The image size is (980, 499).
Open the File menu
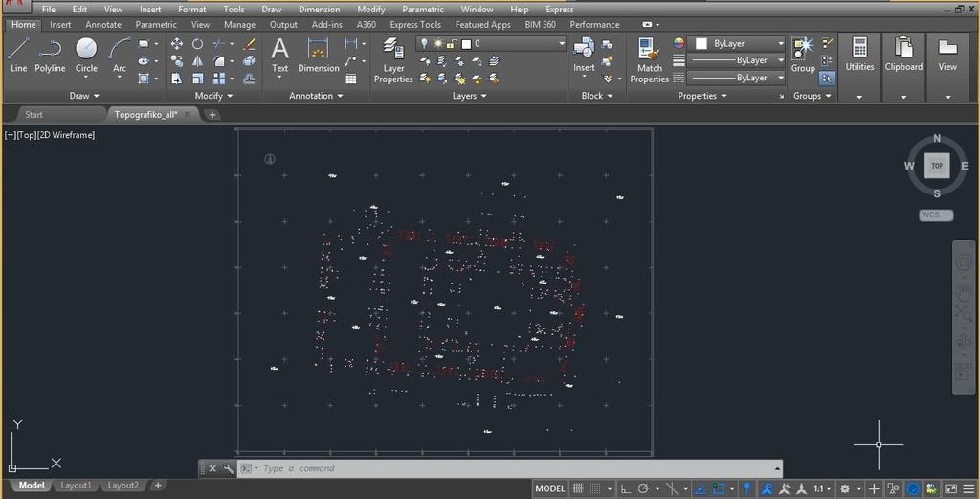48,10
